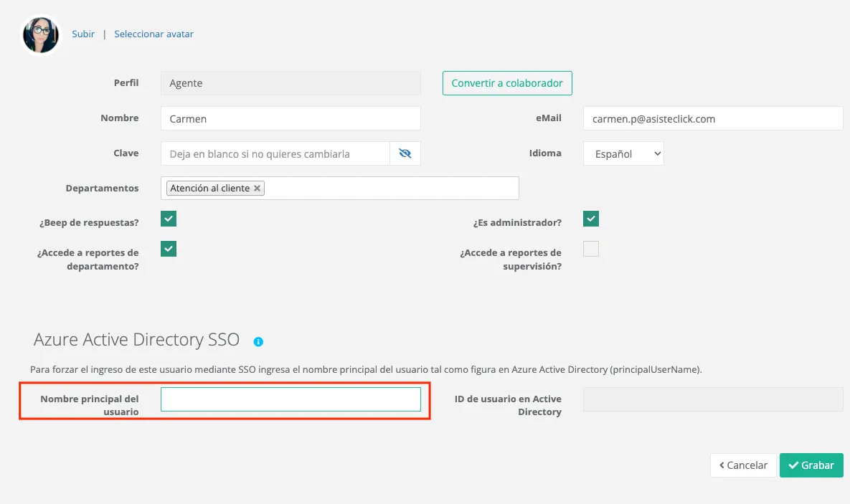The width and height of the screenshot is (850, 504).
Task: Save changes with the Grabar button
Action: [x=811, y=465]
